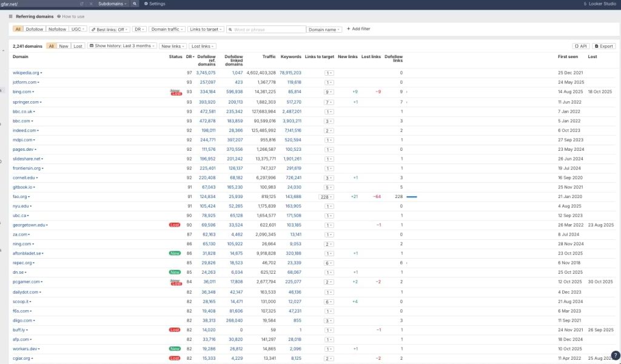This screenshot has height=364, width=621.
Task: Click the hamburger menu icon beside Referring domains
Action: 11,16
